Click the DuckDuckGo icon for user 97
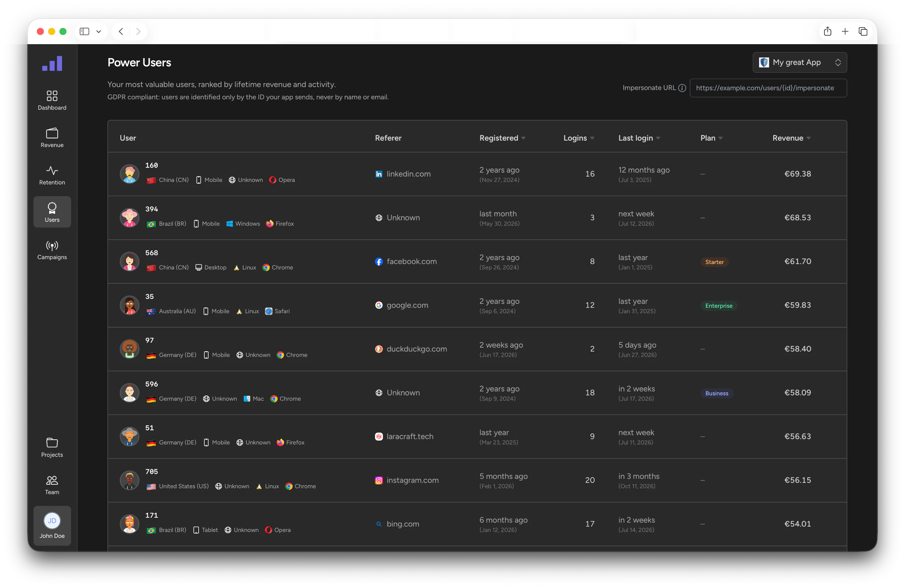Screen dimensions: 905x588 pyautogui.click(x=379, y=349)
